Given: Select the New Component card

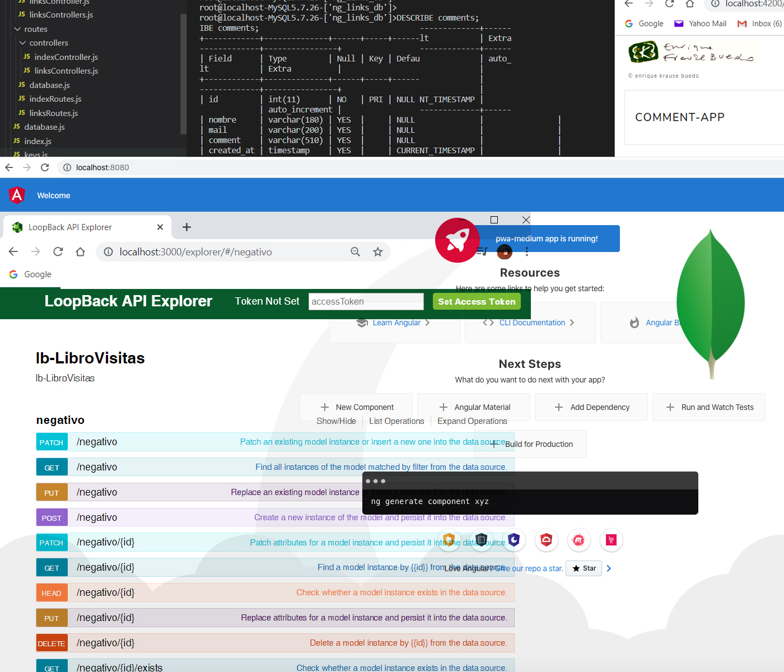Looking at the screenshot, I should [356, 407].
